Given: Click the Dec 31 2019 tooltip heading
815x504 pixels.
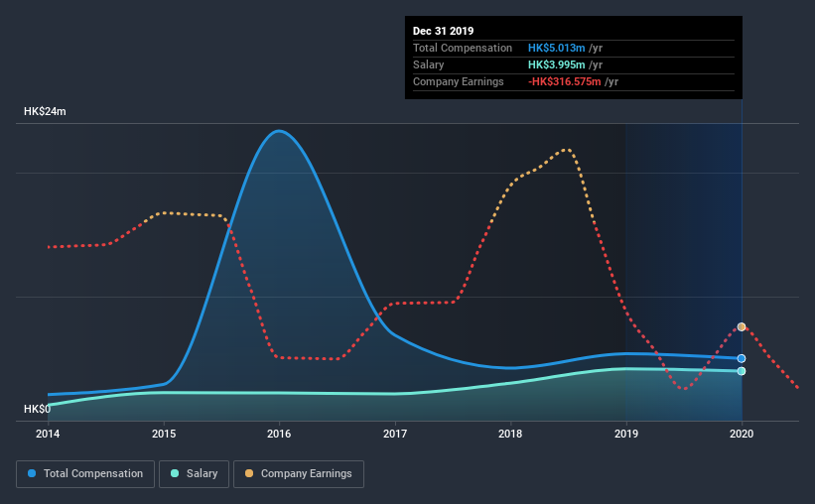Looking at the screenshot, I should 443,31.
